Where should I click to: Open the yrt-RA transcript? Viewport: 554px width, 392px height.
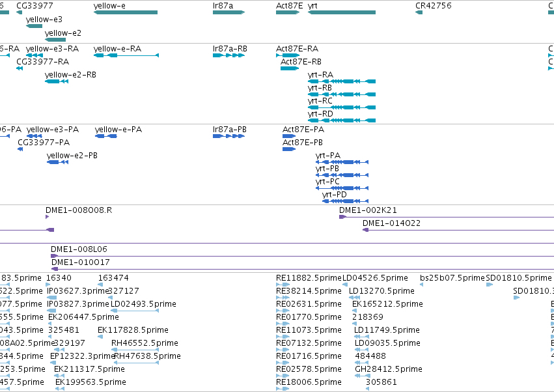pyautogui.click(x=342, y=81)
